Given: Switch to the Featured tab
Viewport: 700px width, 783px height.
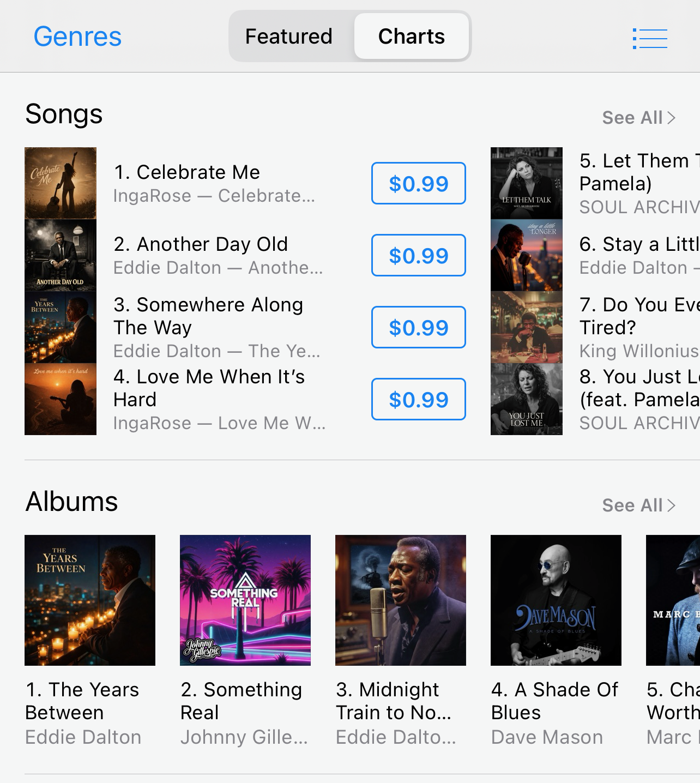Looking at the screenshot, I should (289, 36).
